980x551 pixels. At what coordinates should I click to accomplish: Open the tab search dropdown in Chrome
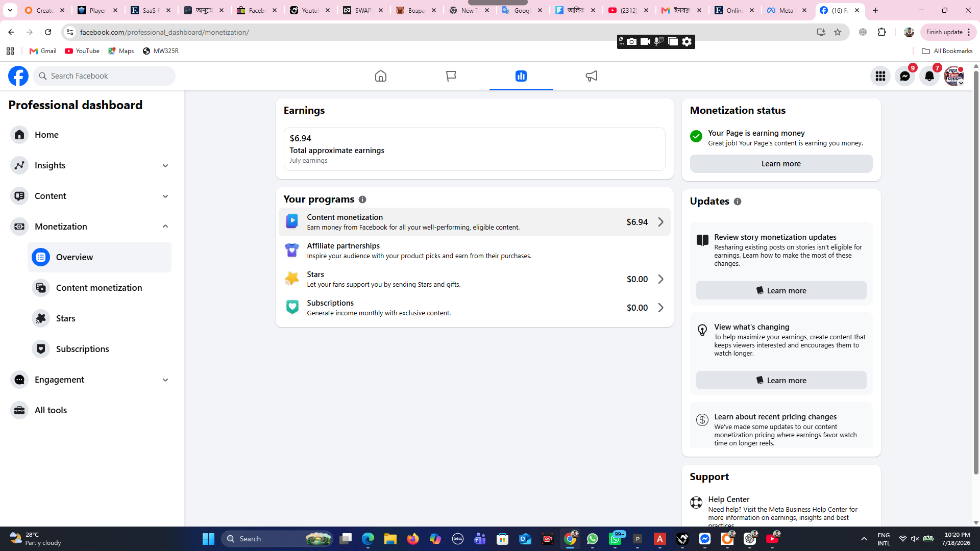(10, 10)
